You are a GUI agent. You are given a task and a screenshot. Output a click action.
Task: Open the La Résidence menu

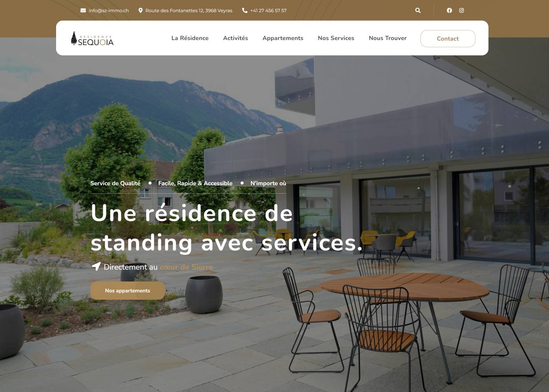click(x=190, y=38)
